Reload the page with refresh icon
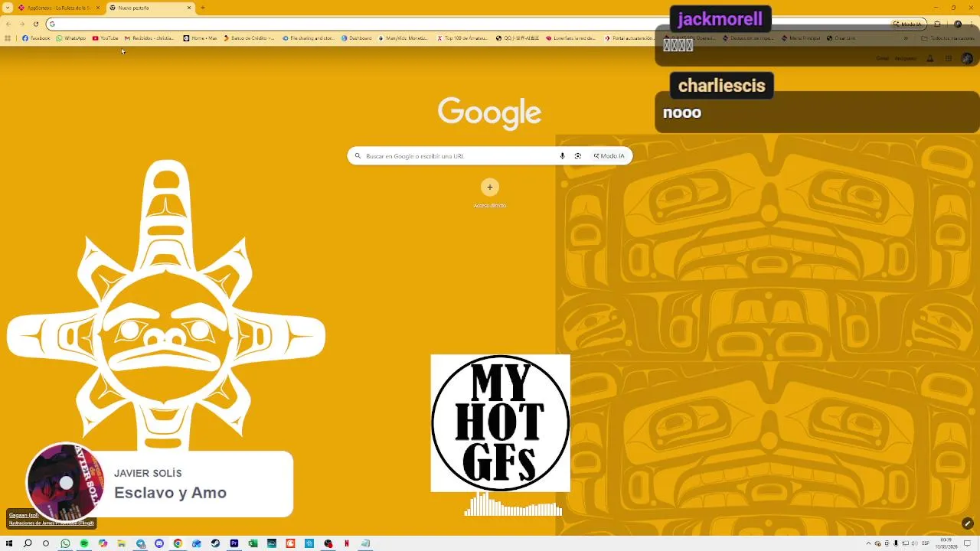This screenshot has height=551, width=980. pos(35,24)
